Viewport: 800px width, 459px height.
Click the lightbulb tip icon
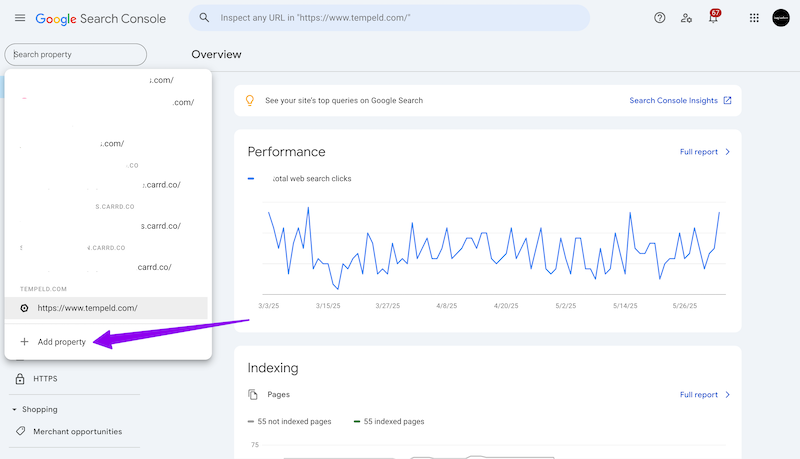pyautogui.click(x=249, y=100)
